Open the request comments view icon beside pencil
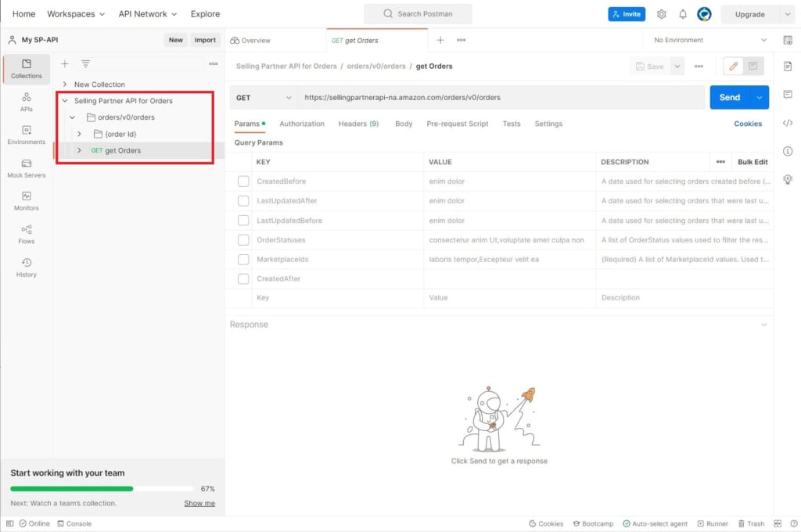801x532 pixels. (753, 66)
